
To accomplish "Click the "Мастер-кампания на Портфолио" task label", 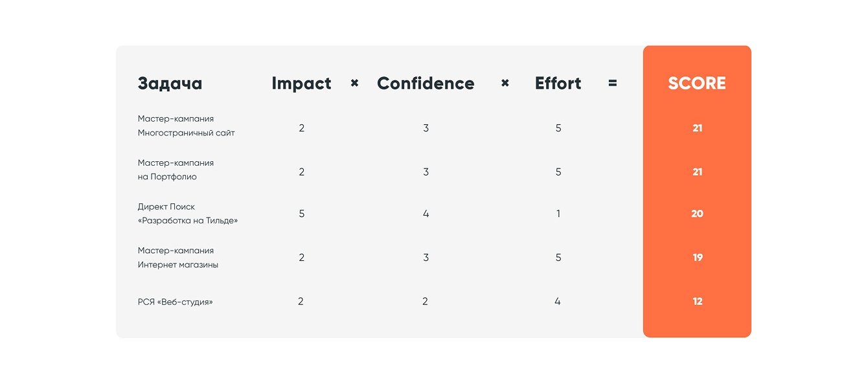I will point(176,170).
